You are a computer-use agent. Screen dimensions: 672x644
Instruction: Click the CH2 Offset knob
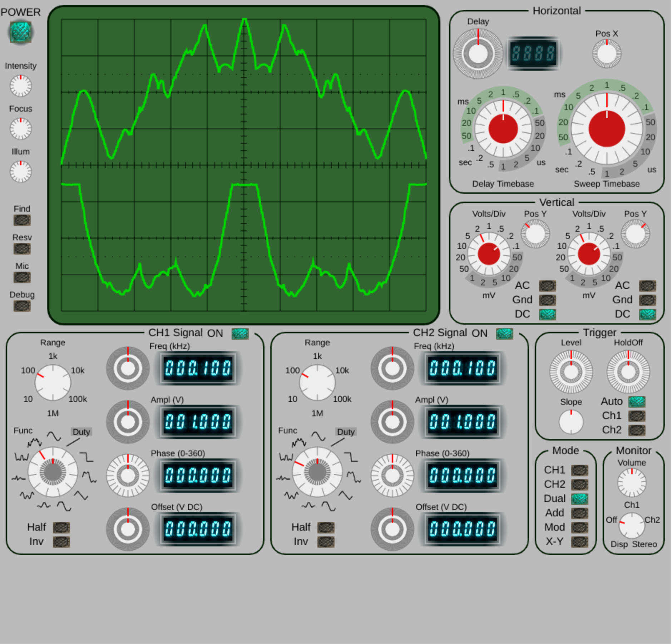click(x=392, y=529)
